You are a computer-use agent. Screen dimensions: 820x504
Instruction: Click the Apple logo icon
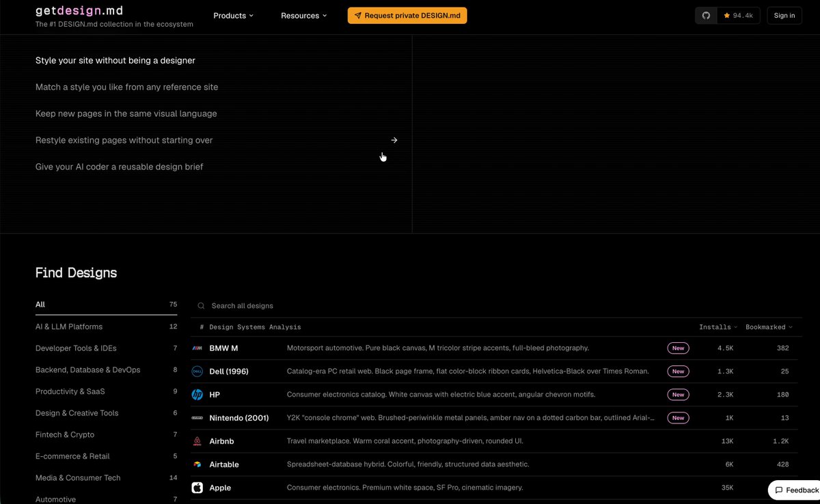[x=197, y=488]
